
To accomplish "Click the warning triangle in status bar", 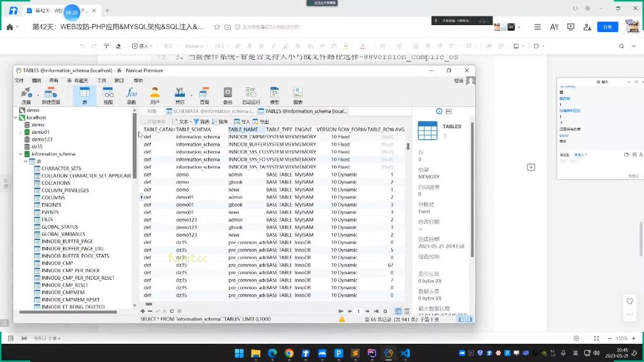I will [x=341, y=319].
